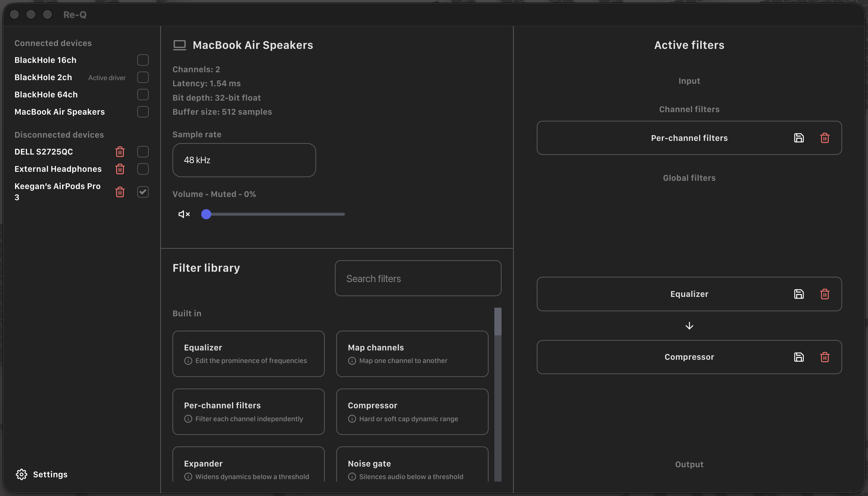Viewport: 868px width, 496px height.
Task: Click the 'Buffer size: 512 samples' text
Action: coord(222,112)
